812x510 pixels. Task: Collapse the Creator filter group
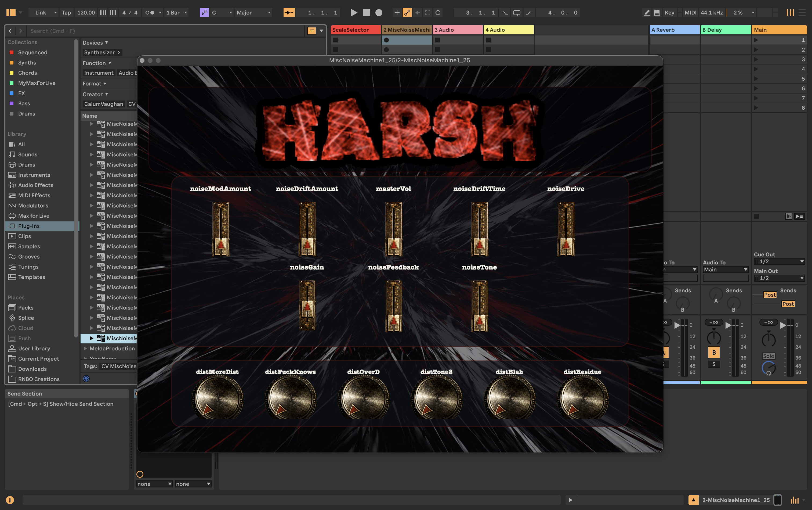[x=95, y=94]
